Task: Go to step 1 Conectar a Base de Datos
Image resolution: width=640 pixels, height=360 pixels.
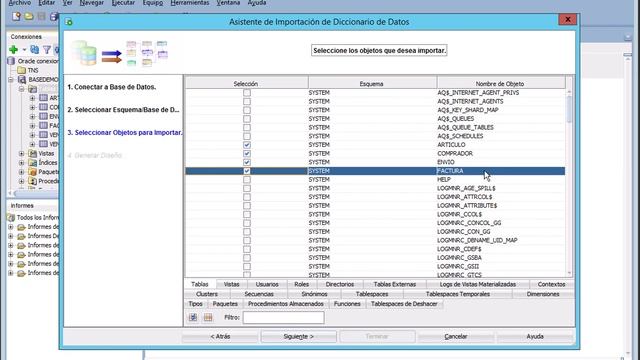Action: tap(112, 87)
